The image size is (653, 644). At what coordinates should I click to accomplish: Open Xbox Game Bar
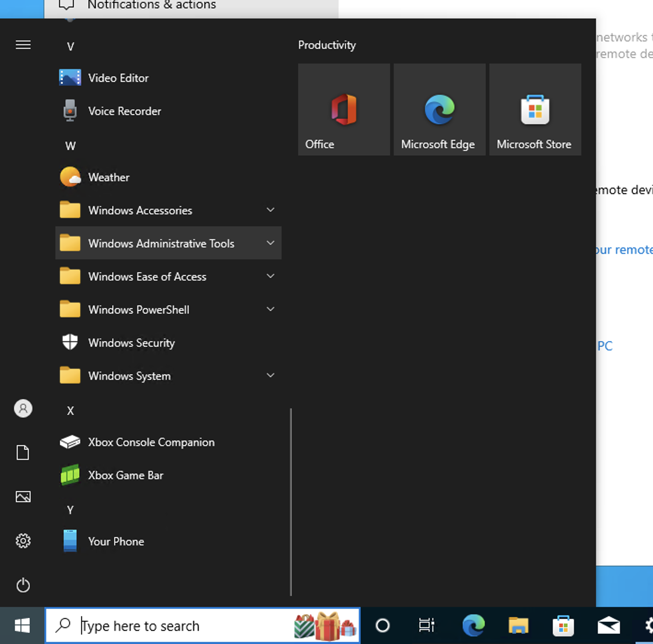click(x=168, y=475)
